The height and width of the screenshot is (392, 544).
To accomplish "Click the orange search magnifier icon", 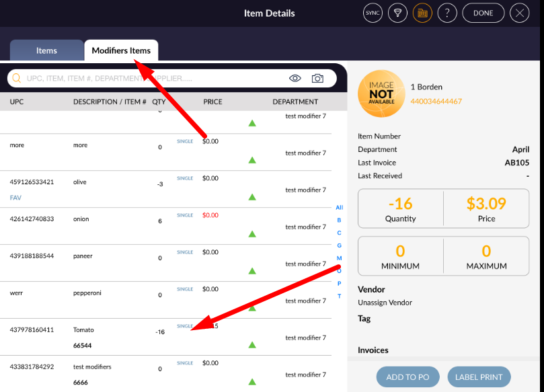I will pyautogui.click(x=17, y=79).
